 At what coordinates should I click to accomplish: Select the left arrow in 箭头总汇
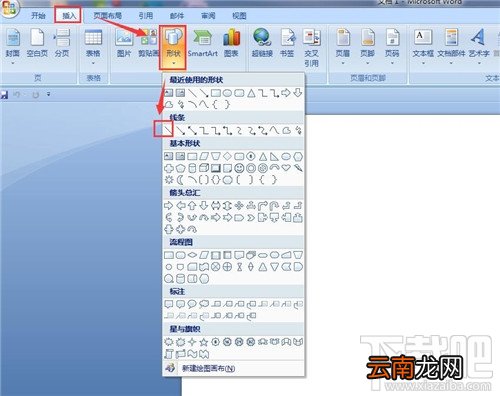click(180, 206)
